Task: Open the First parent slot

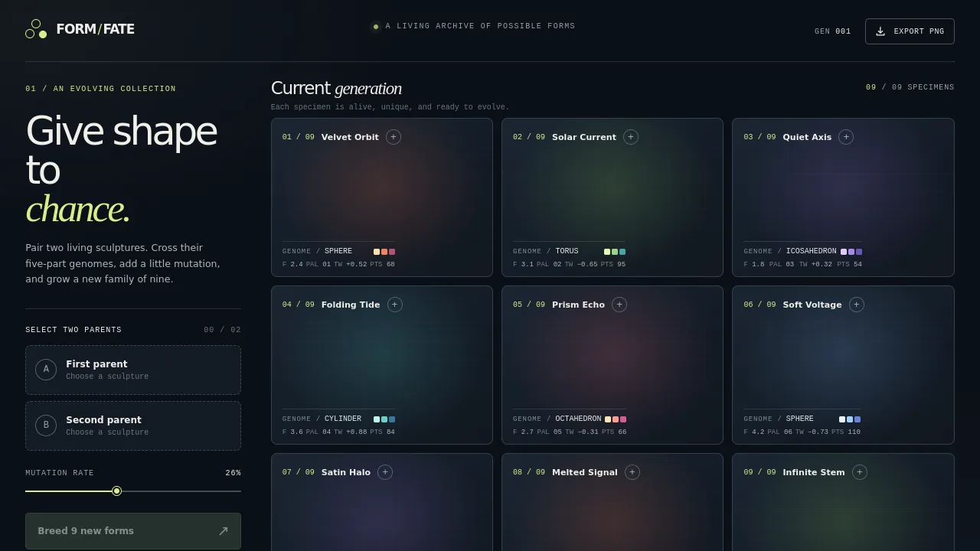Action: point(133,370)
